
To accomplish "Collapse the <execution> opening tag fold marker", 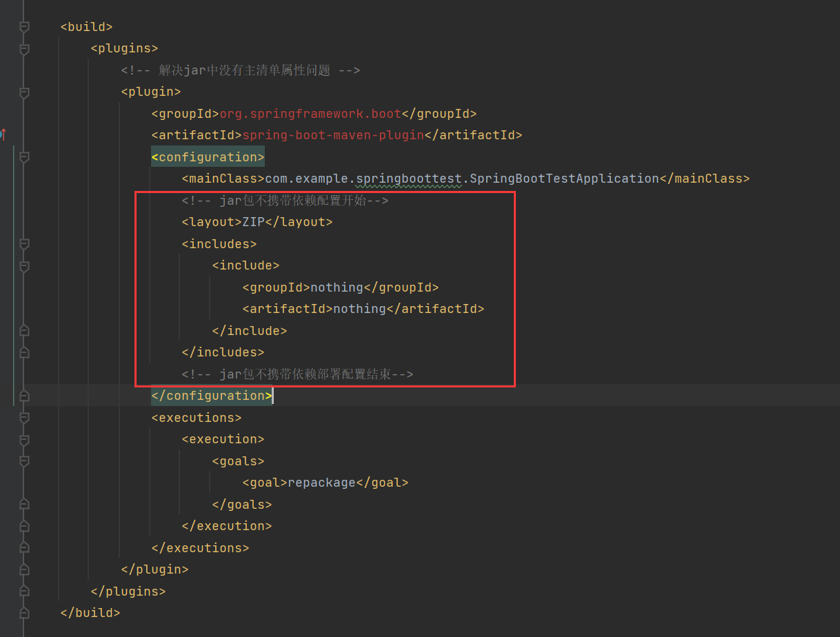I will pos(24,439).
